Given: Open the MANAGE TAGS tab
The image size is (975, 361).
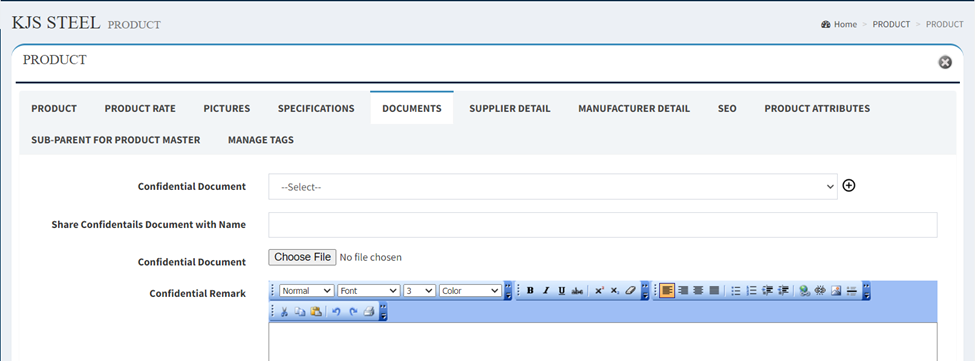Looking at the screenshot, I should point(261,140).
